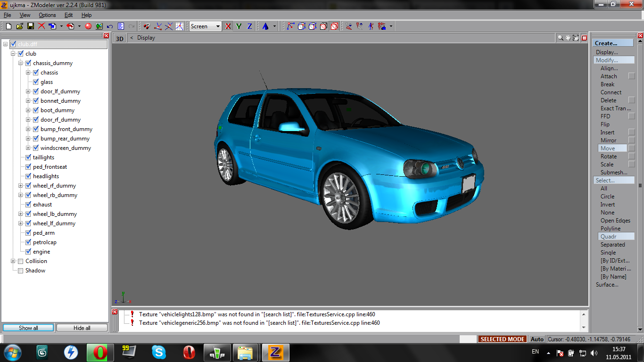Toggle the X axis lock button
This screenshot has width=644, height=362.
[x=228, y=26]
